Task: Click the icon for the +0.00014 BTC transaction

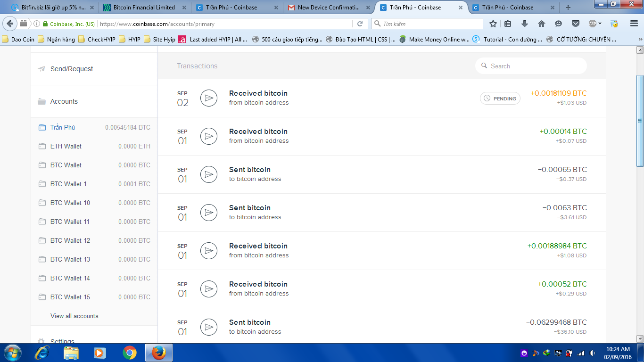Action: coord(209,136)
